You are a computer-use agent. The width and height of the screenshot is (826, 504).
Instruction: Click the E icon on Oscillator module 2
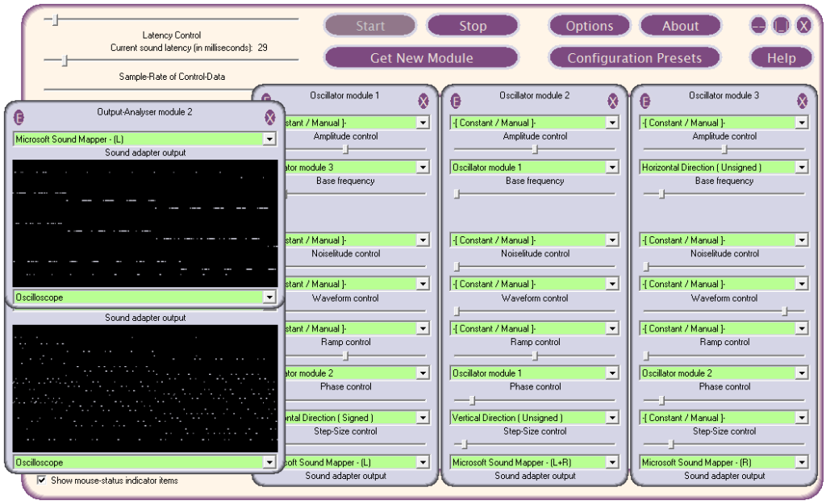[x=456, y=101]
